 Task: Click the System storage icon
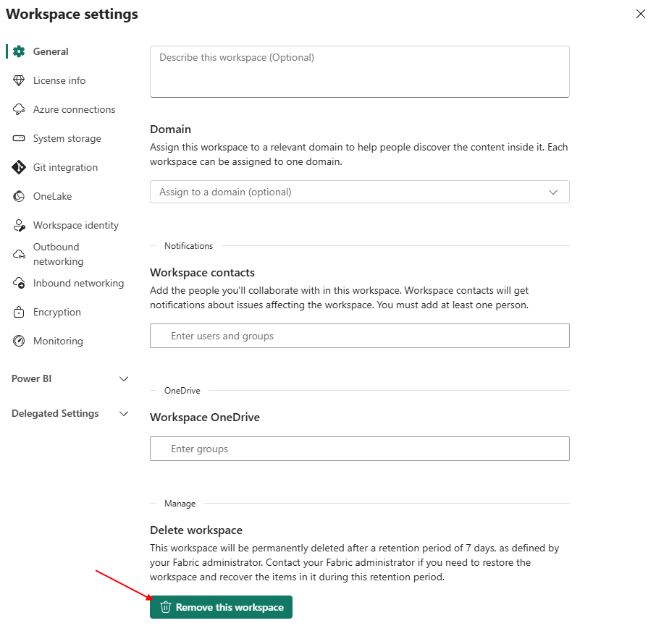pyautogui.click(x=19, y=138)
